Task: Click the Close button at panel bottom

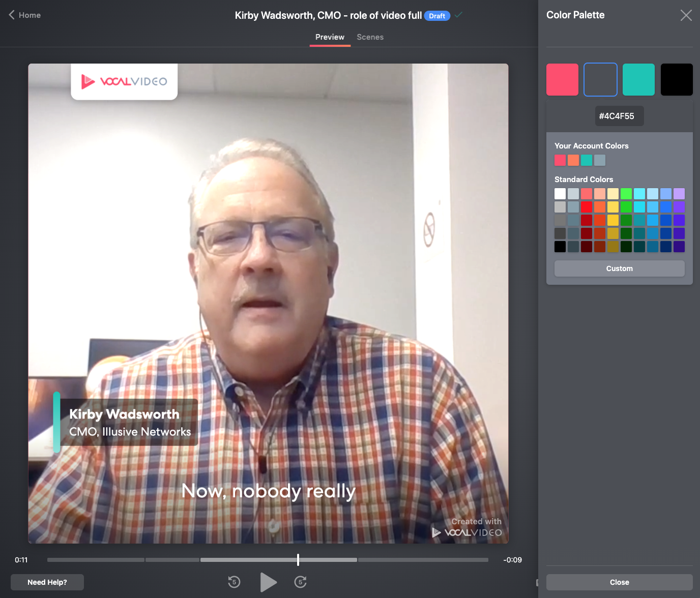Action: [x=619, y=582]
